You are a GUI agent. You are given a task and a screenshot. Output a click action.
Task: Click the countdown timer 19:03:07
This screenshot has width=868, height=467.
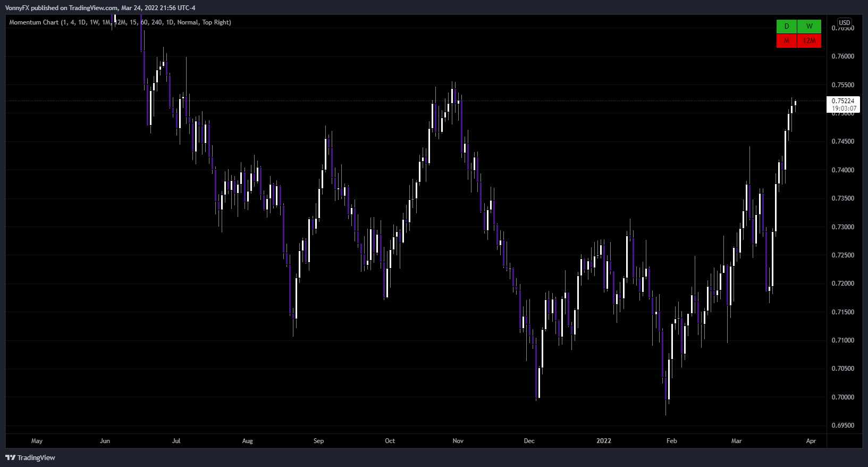(x=844, y=109)
